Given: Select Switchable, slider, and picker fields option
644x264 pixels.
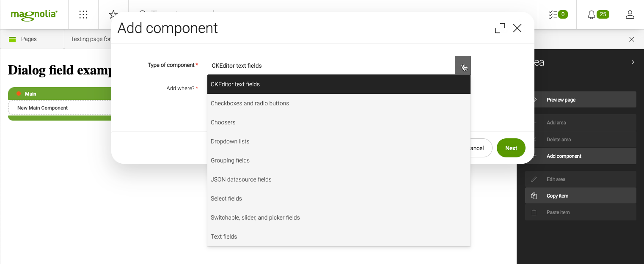Looking at the screenshot, I should [339, 217].
